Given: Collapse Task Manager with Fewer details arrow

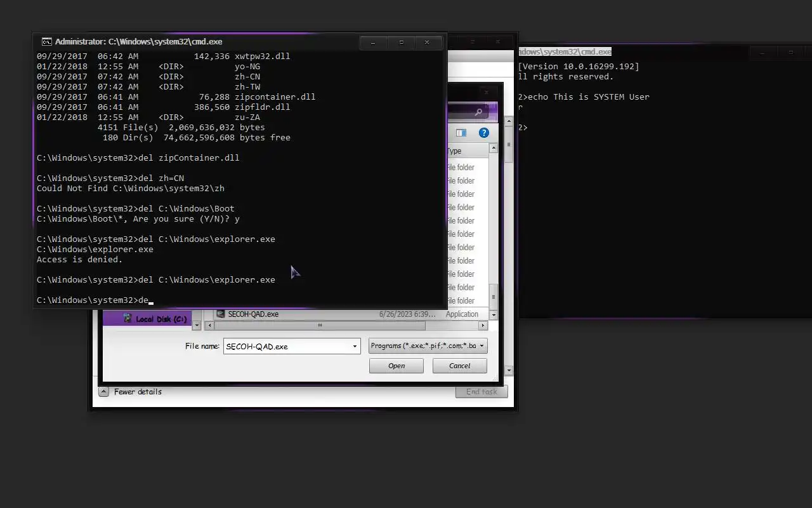Looking at the screenshot, I should point(104,392).
